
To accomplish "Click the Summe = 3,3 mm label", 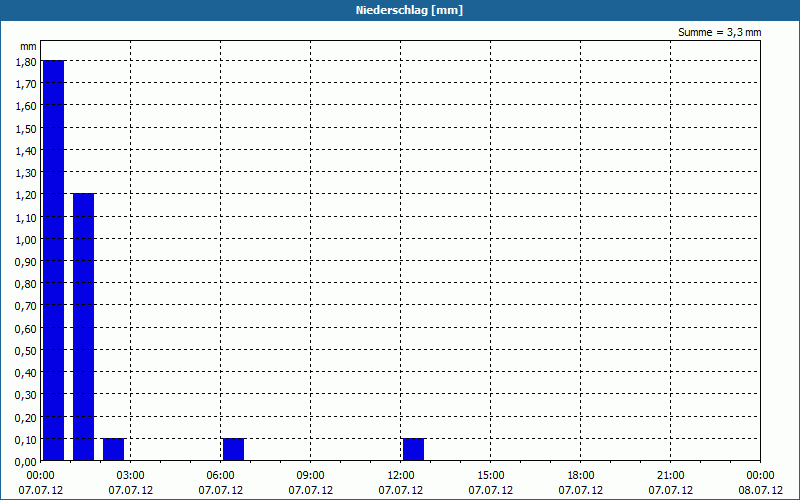I will 719,32.
